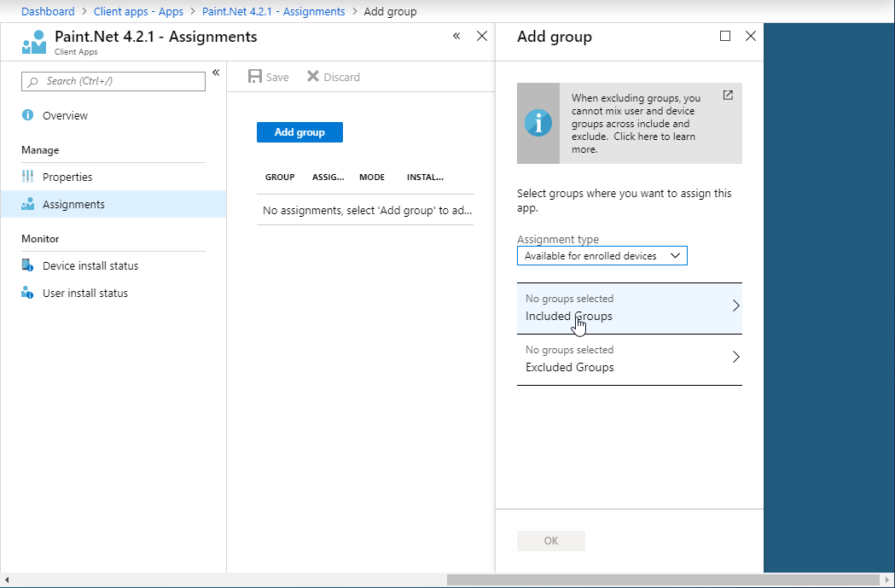Select the Overview menu item
This screenshot has height=588, width=895.
point(65,115)
